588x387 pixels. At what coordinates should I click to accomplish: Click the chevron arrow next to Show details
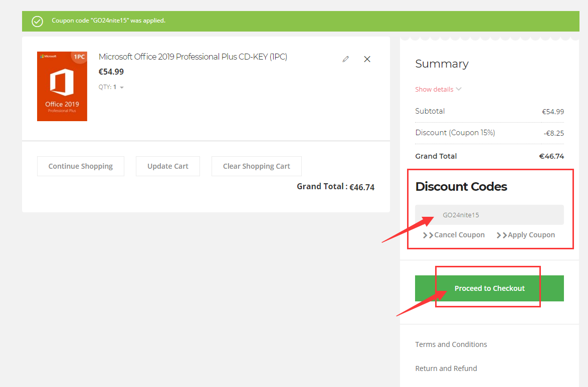click(459, 89)
